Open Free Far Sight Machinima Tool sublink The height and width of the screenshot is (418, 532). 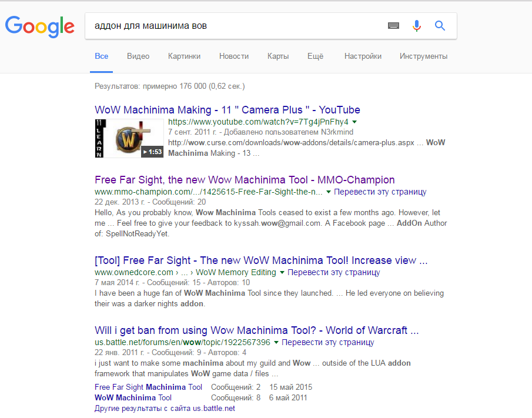(x=148, y=387)
